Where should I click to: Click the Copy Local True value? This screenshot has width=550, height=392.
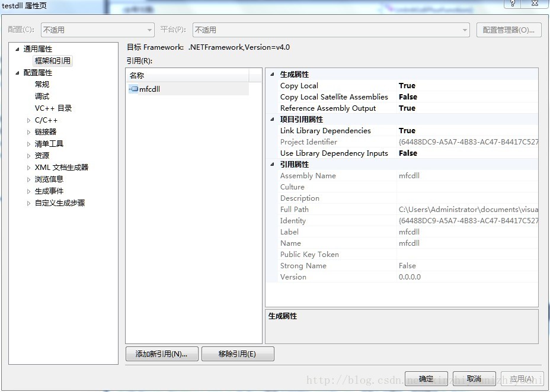(x=407, y=85)
